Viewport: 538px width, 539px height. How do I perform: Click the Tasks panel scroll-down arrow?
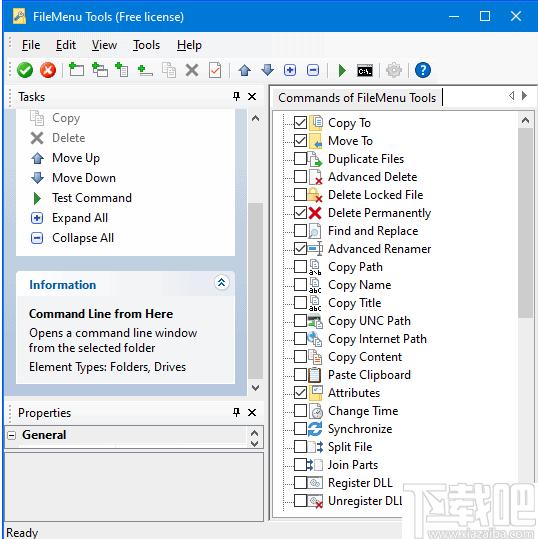[x=255, y=388]
